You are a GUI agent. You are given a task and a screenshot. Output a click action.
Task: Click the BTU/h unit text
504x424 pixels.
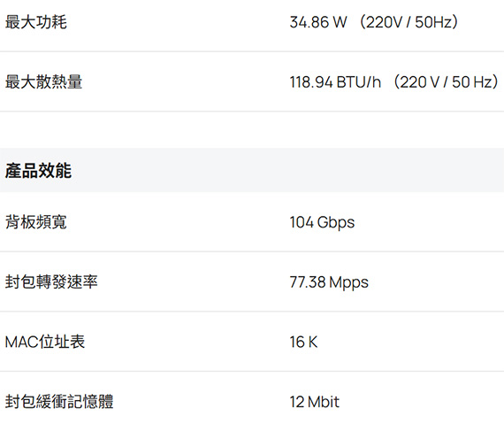tap(359, 81)
